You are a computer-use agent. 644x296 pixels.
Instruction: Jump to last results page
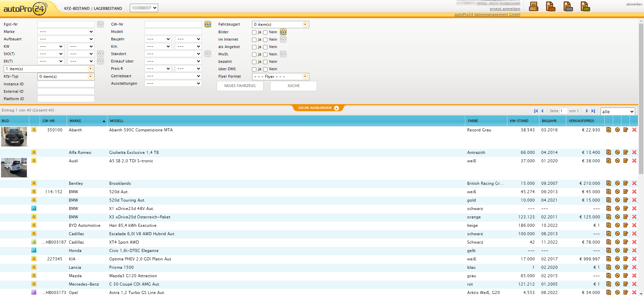pos(593,111)
